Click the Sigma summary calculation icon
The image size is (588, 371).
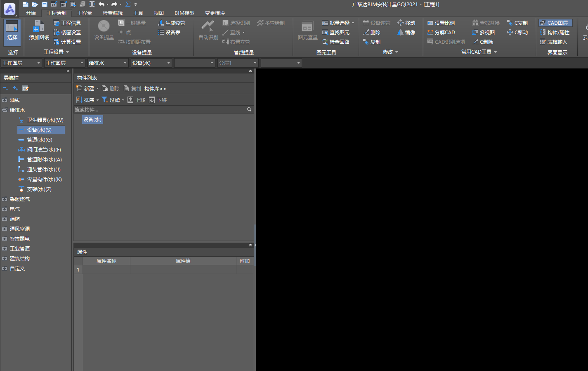128,4
